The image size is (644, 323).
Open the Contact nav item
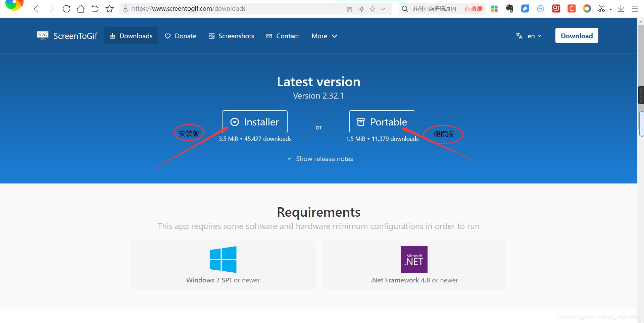click(x=283, y=36)
